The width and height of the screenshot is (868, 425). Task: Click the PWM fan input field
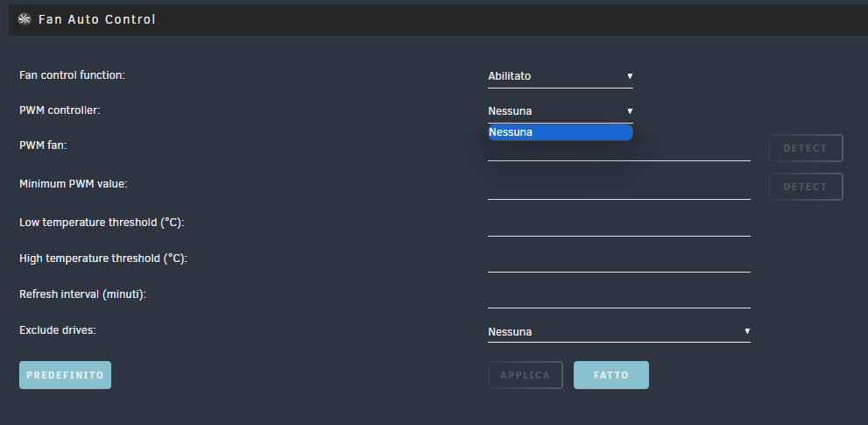[x=619, y=150]
